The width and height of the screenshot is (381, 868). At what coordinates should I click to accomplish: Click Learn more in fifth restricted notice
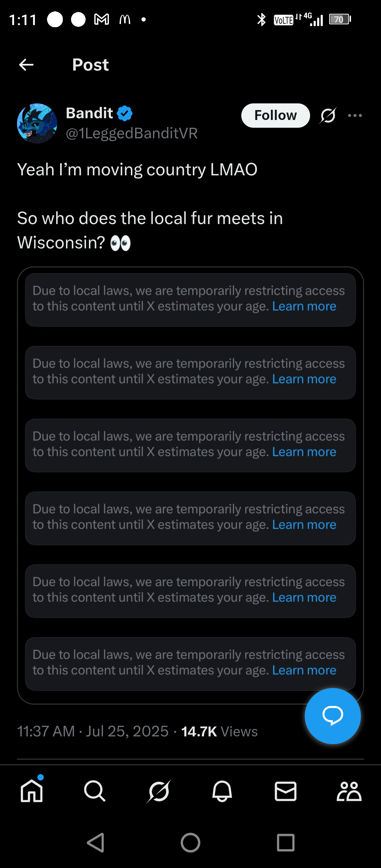click(x=304, y=597)
